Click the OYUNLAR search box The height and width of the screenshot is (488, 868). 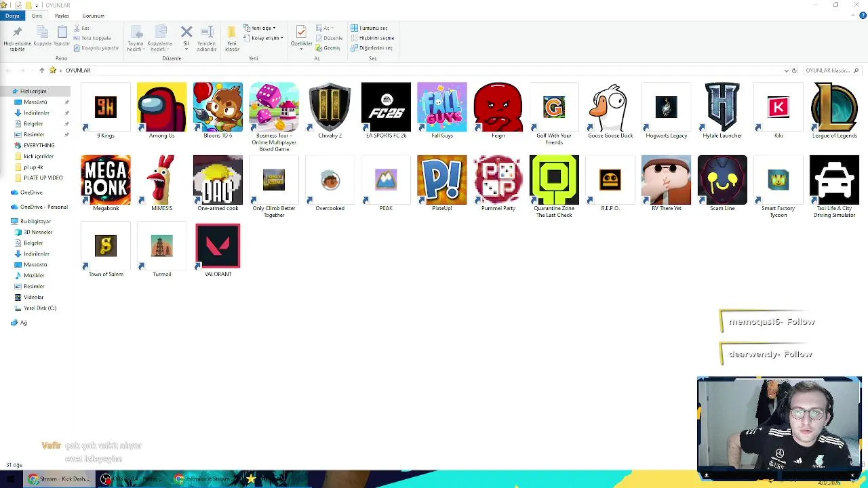click(x=831, y=70)
